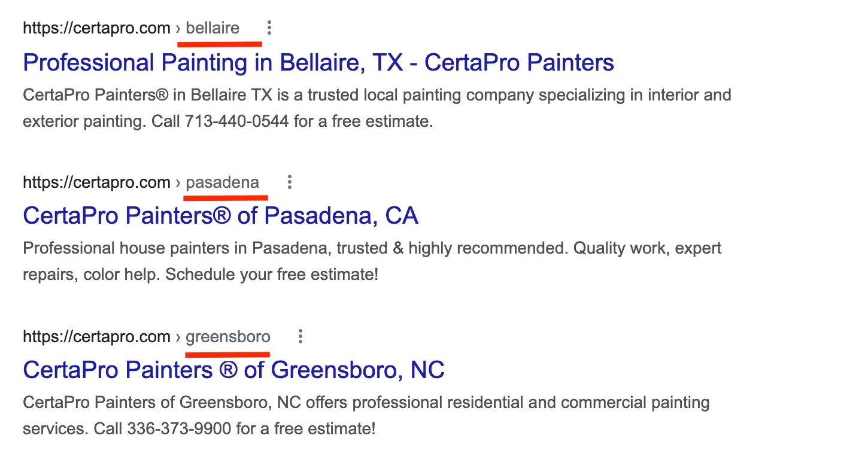The image size is (868, 457).
Task: Open CertaPro Painters of Pasadena, CA result
Action: [x=220, y=215]
